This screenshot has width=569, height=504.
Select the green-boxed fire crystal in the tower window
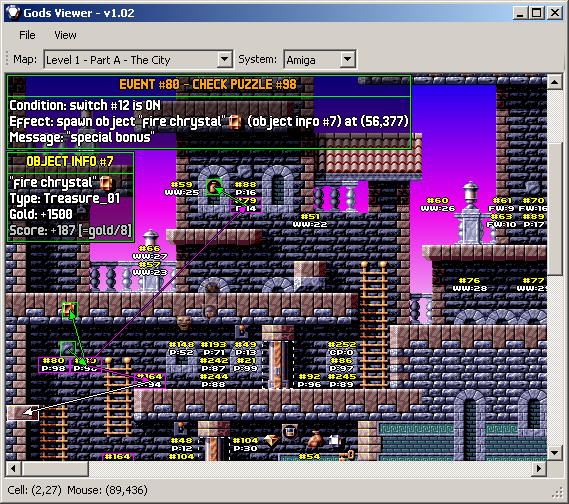coord(214,187)
